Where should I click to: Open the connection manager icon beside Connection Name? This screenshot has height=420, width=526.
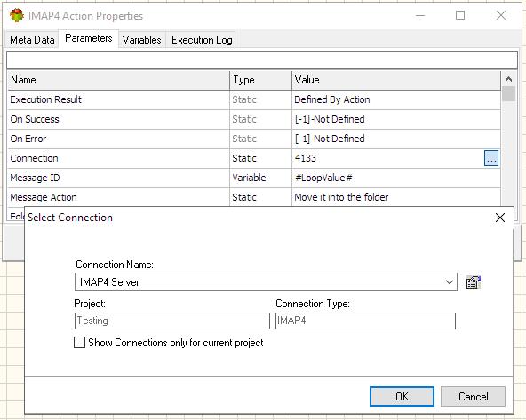coord(474,282)
